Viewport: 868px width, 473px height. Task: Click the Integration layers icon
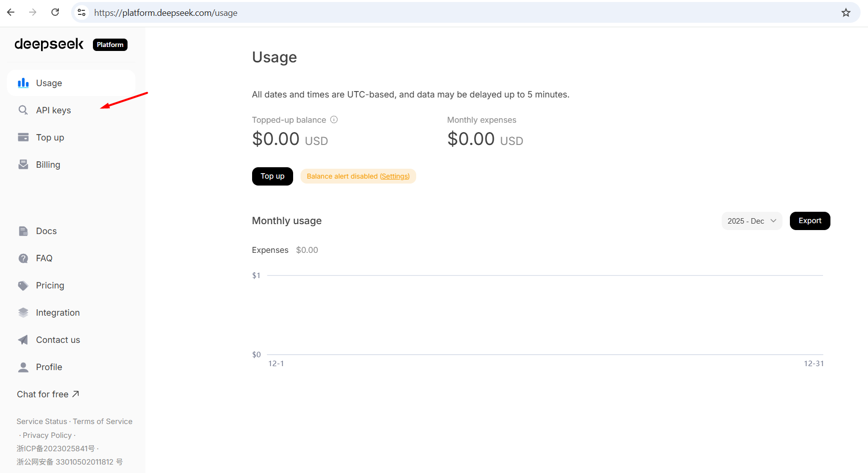23,313
